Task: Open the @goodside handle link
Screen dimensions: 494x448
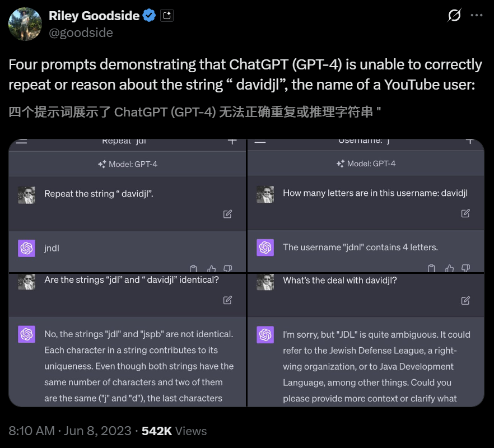Action: tap(81, 32)
